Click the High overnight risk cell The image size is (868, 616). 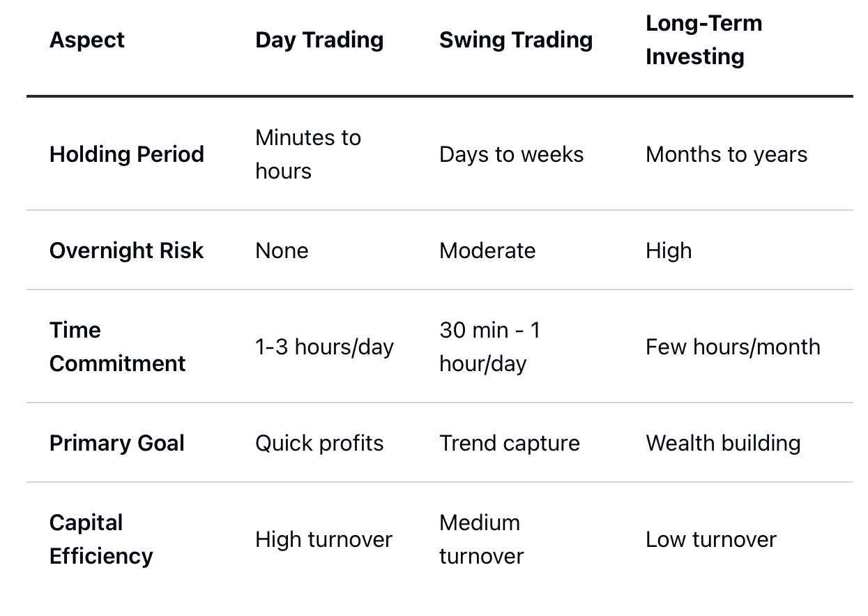669,250
